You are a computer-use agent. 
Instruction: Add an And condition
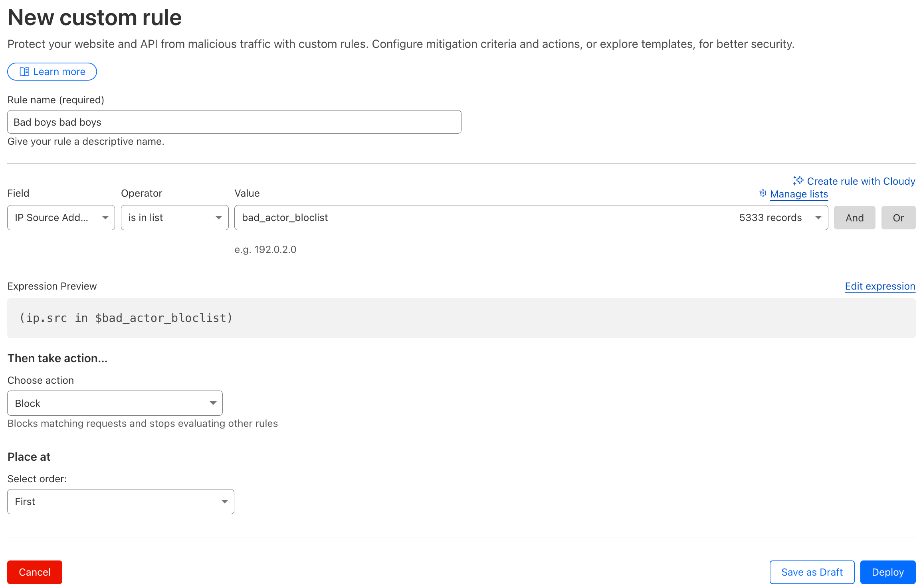854,218
